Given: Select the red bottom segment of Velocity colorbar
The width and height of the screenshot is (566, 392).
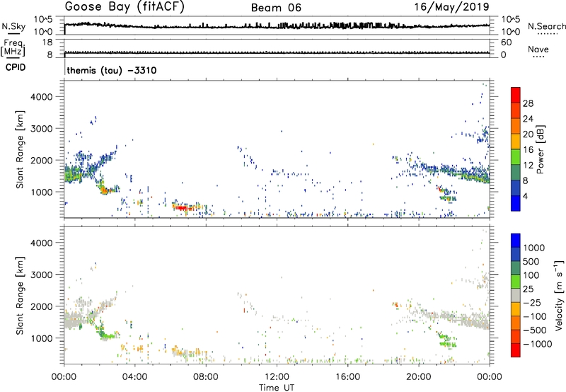Looking at the screenshot, I should (x=516, y=350).
